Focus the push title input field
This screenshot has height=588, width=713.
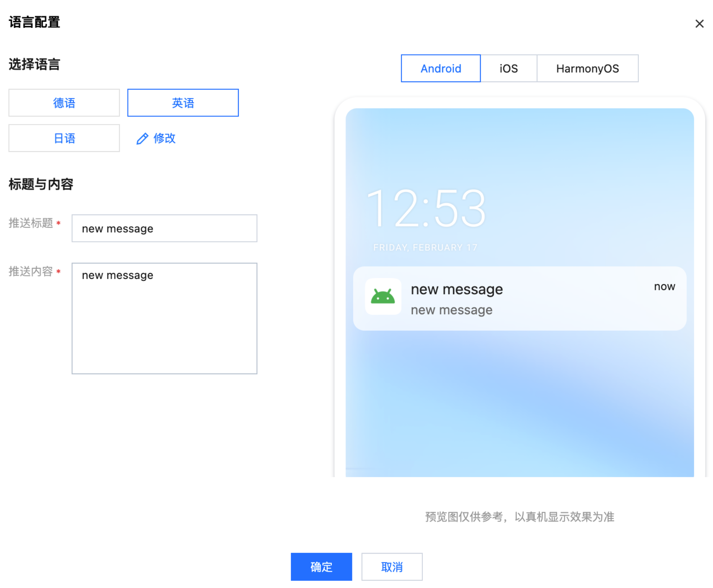(x=164, y=229)
